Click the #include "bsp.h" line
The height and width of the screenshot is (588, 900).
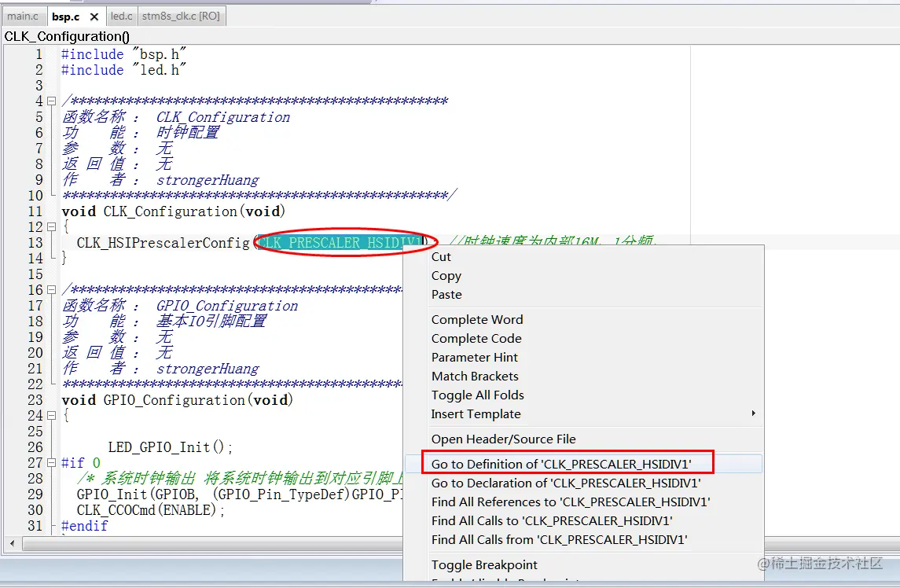pos(123,54)
